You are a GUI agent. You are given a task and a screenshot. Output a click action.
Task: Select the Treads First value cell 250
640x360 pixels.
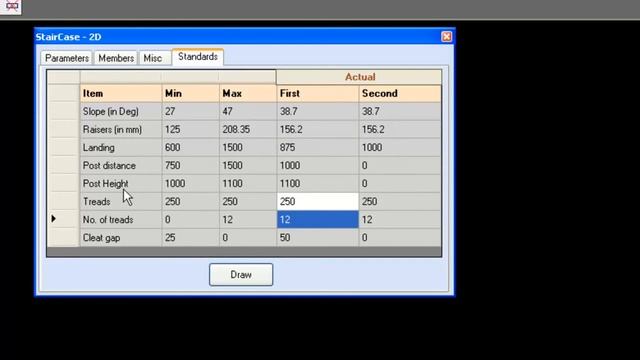318,202
